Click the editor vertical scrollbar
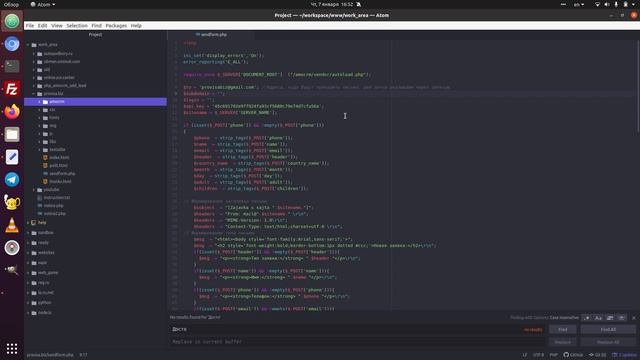This screenshot has width=640, height=360. coord(638,86)
